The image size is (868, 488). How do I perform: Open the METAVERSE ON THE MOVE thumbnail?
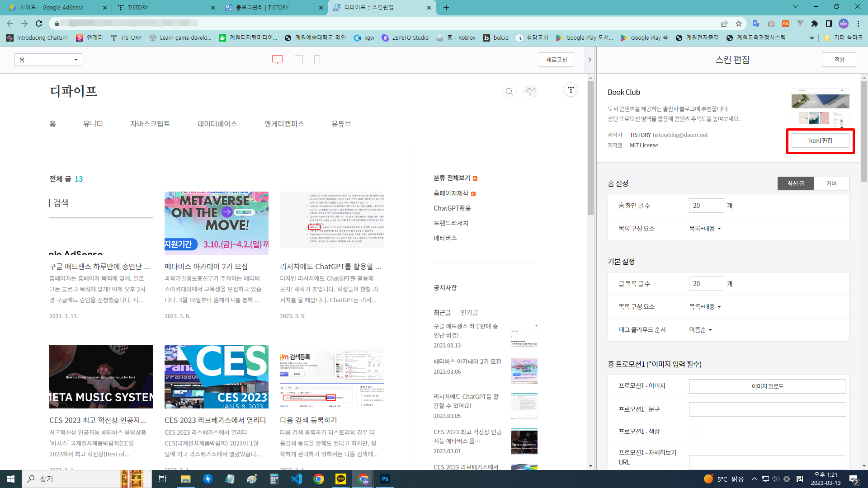[217, 223]
